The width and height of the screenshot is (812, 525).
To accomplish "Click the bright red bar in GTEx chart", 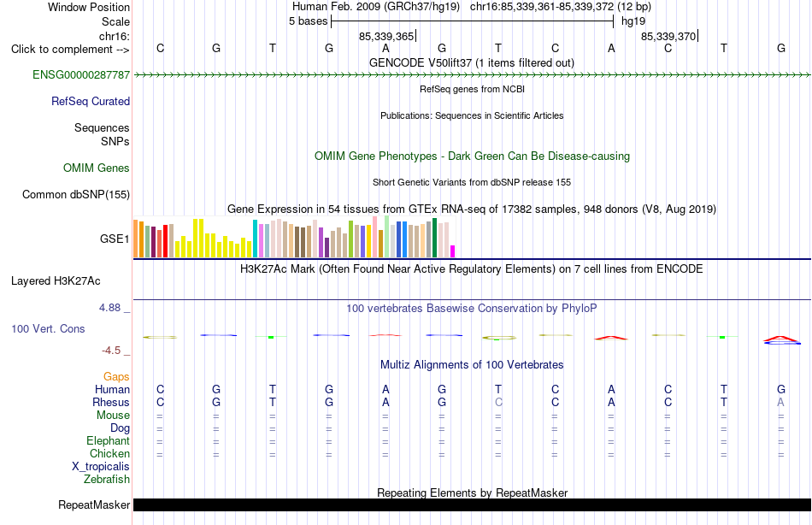I will (x=166, y=241).
